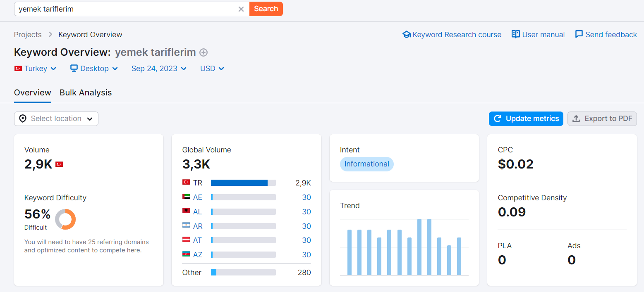Expand the Sep 24, 2023 date selector
Image resolution: width=644 pixels, height=292 pixels.
(159, 69)
